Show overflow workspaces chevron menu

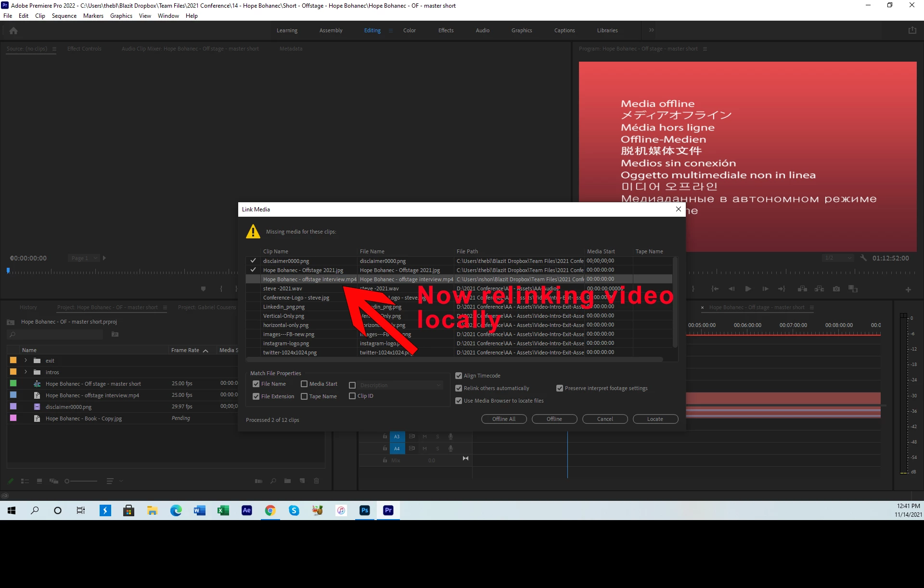pyautogui.click(x=651, y=30)
